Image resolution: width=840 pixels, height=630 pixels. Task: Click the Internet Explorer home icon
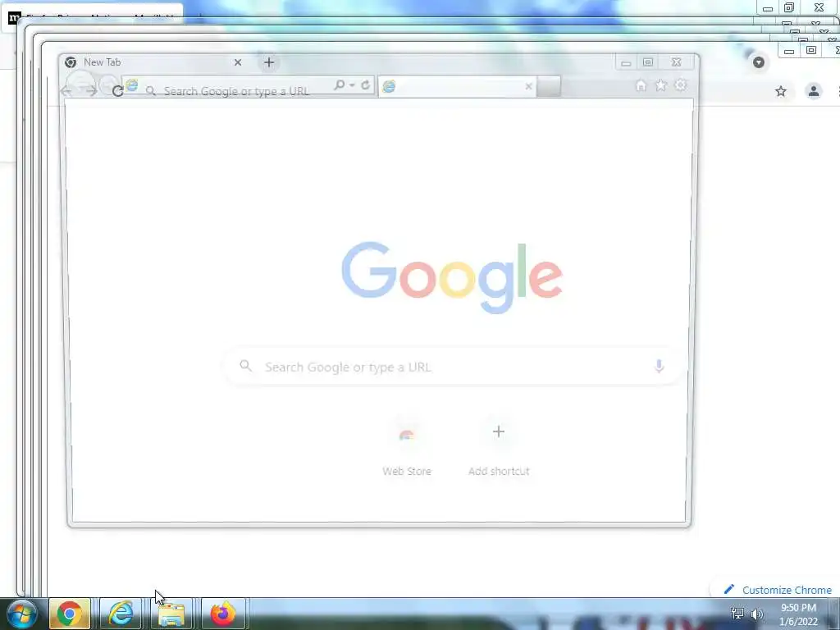pyautogui.click(x=641, y=85)
